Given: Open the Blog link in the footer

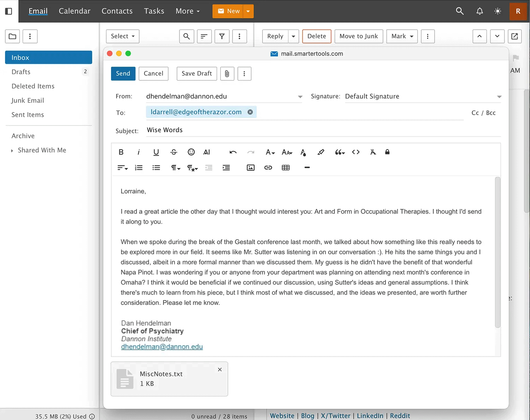Looking at the screenshot, I should click(307, 416).
